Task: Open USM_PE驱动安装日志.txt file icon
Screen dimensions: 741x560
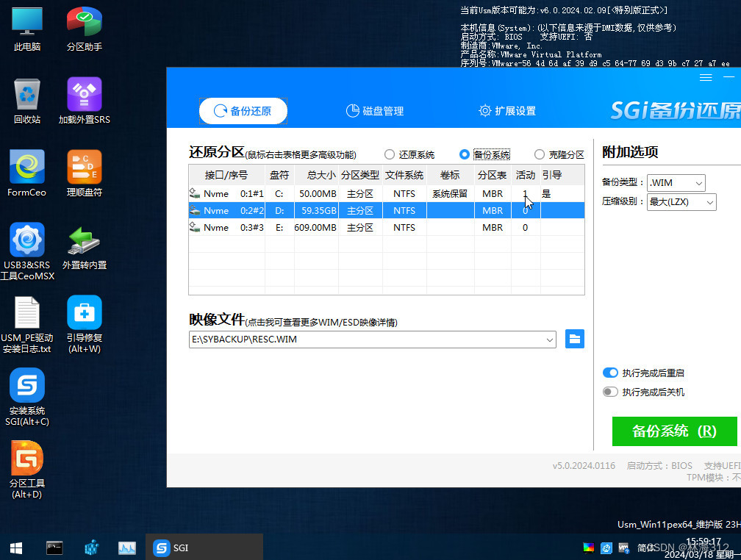Action: click(x=27, y=325)
